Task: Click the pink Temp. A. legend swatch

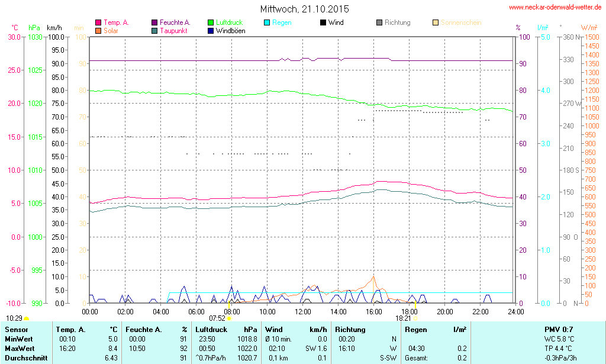Action: point(98,23)
